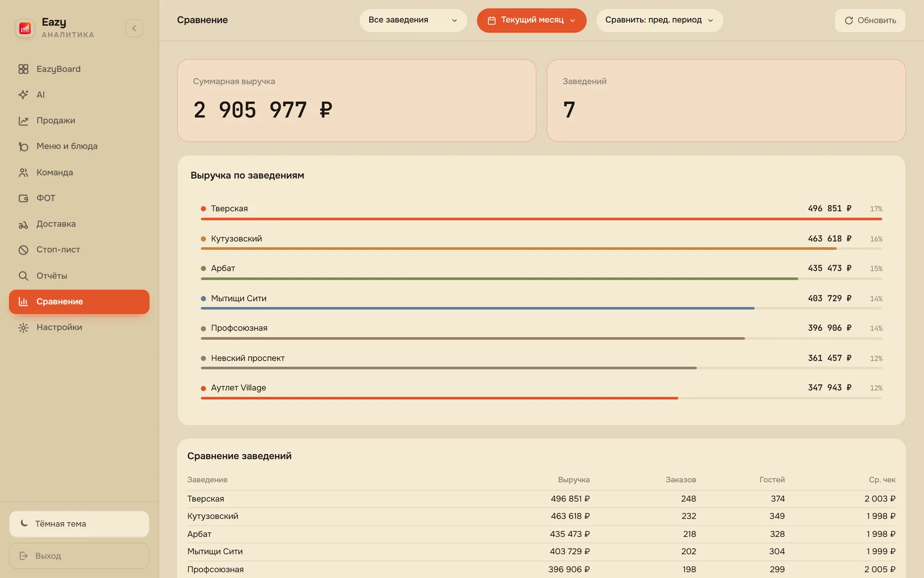This screenshot has width=924, height=578.
Task: Click the Доставка scooter icon
Action: pyautogui.click(x=23, y=224)
